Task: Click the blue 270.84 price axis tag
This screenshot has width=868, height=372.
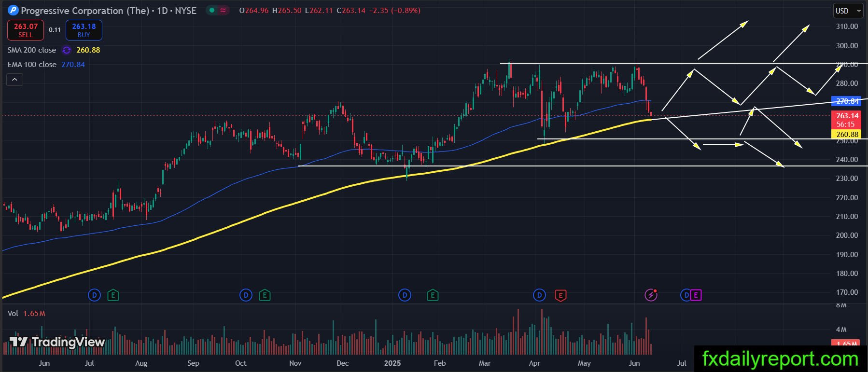Action: click(847, 101)
